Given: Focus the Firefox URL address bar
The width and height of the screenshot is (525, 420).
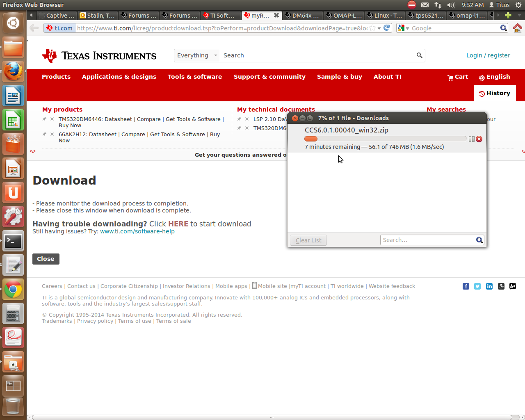Looking at the screenshot, I should click(x=222, y=28).
